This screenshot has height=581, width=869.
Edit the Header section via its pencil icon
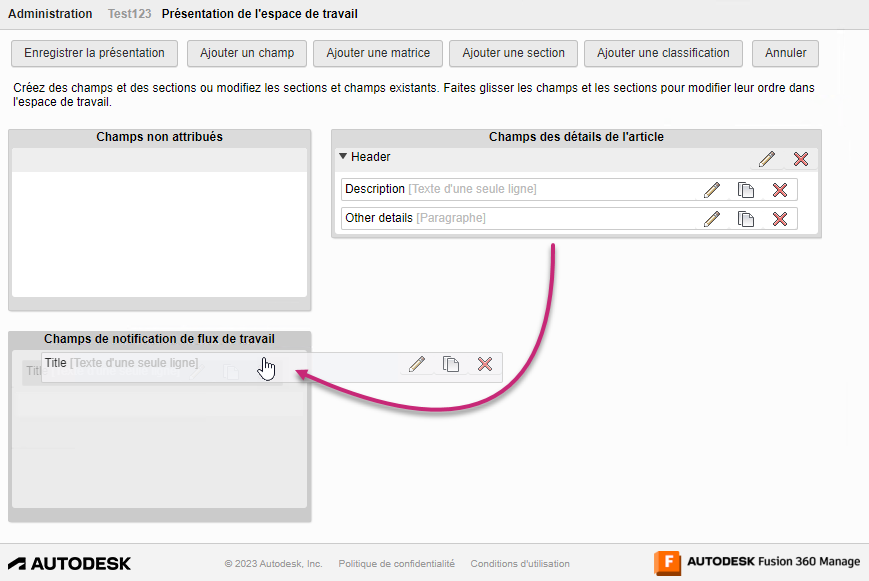pos(767,158)
